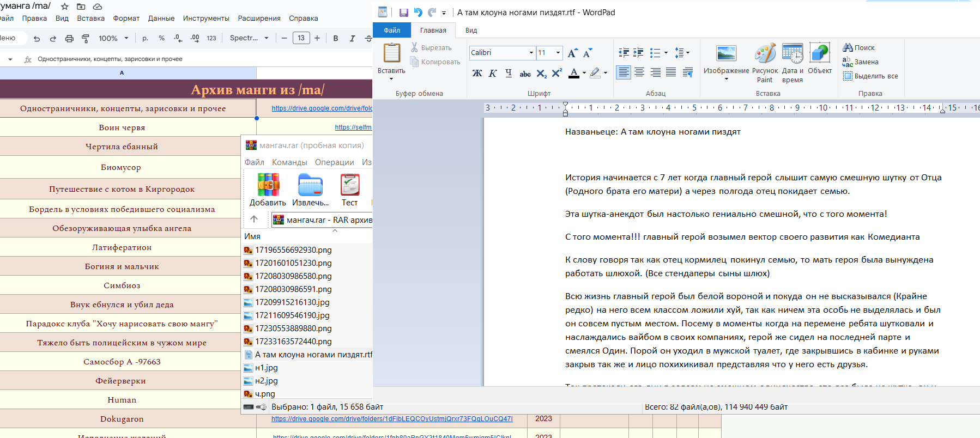Print the spreadsheet from the Sheets toolbar
980x438 pixels.
tap(69, 38)
